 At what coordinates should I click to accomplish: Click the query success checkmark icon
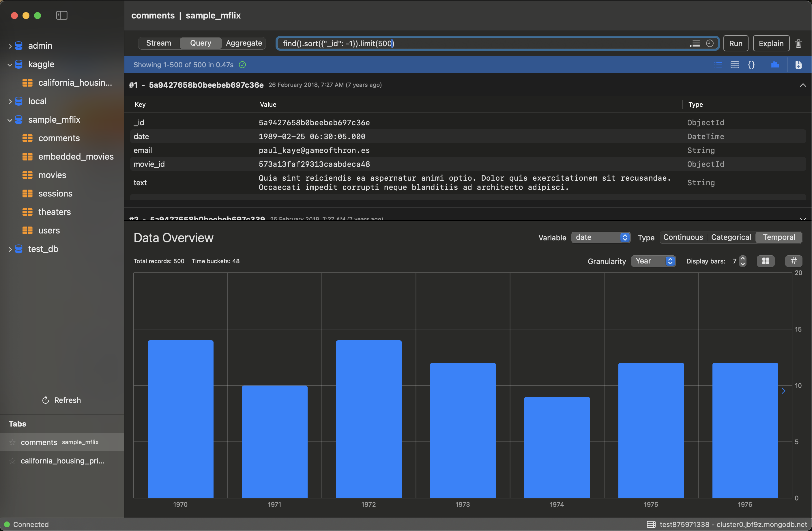pyautogui.click(x=242, y=65)
